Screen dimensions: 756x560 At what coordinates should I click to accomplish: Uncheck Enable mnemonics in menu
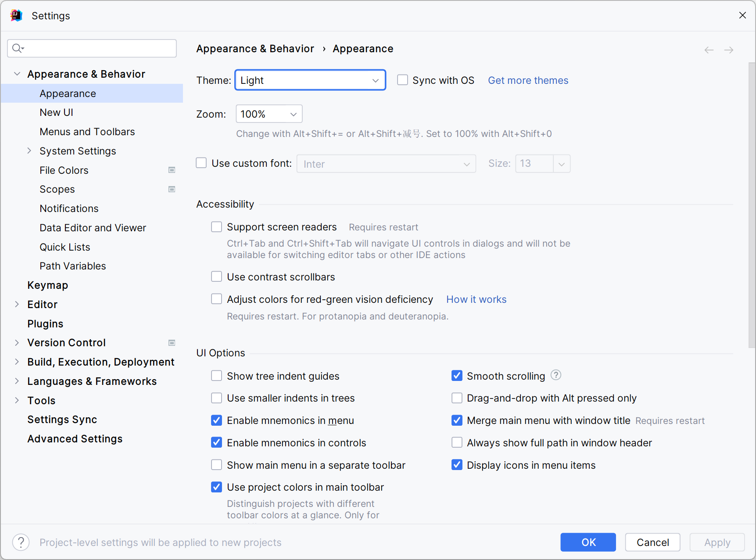coord(216,420)
